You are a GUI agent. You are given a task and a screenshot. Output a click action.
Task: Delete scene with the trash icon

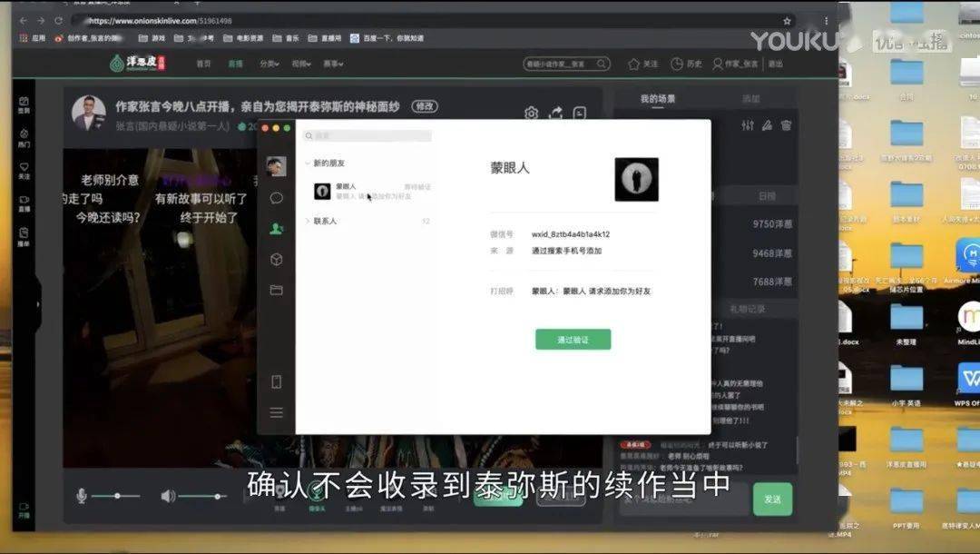786,125
